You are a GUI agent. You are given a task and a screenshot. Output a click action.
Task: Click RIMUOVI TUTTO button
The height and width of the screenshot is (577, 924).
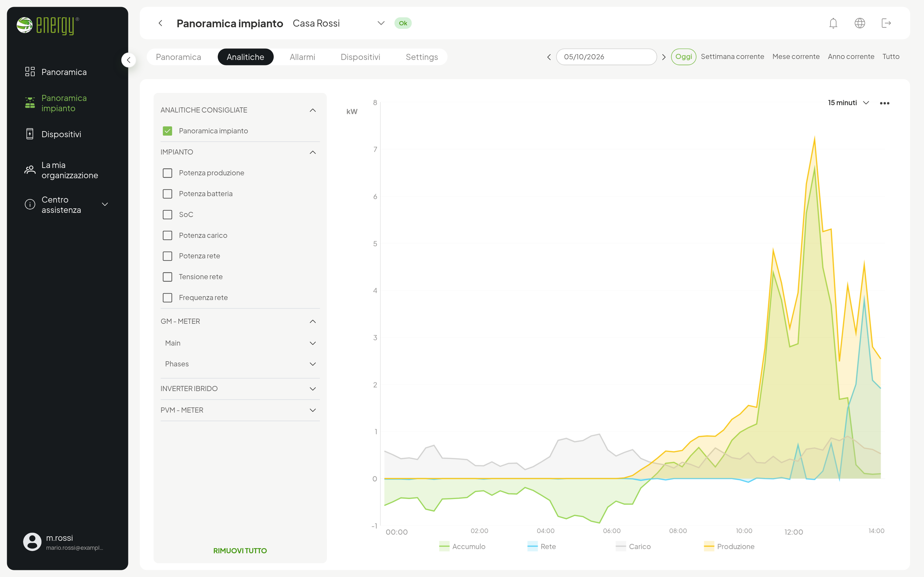(x=240, y=550)
